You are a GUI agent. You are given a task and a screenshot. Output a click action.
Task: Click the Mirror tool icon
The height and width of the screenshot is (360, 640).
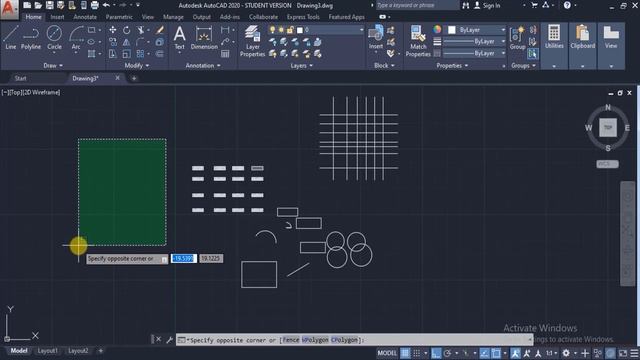(x=127, y=42)
